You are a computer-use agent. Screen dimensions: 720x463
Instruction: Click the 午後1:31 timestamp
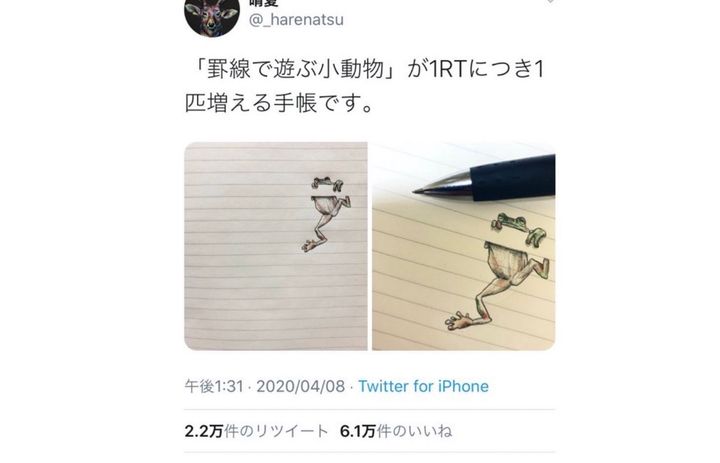click(214, 386)
